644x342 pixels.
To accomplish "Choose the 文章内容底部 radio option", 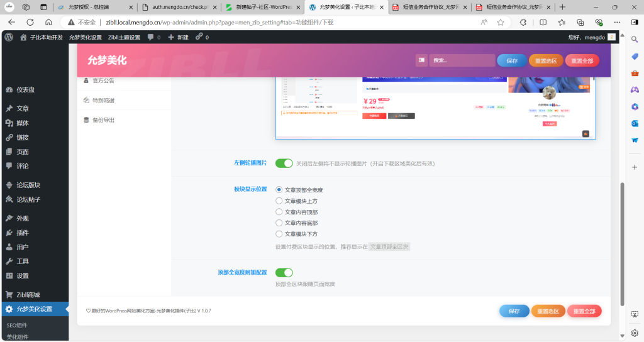I will pyautogui.click(x=279, y=223).
